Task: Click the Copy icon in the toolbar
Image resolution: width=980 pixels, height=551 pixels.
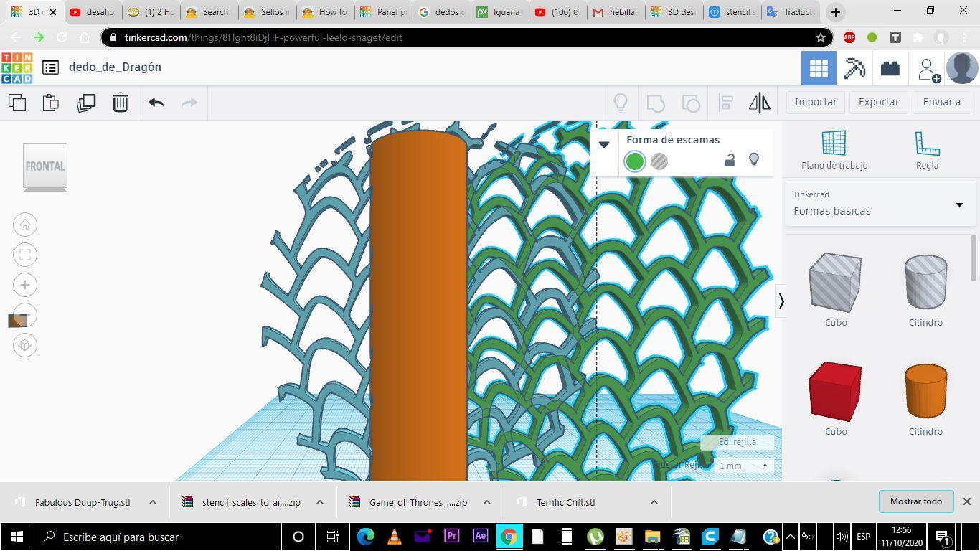Action: coord(17,103)
